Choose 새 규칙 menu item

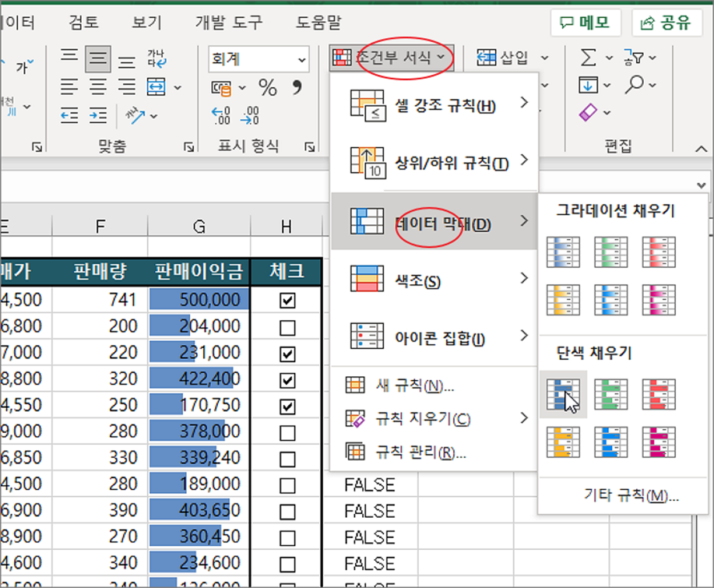click(435, 386)
